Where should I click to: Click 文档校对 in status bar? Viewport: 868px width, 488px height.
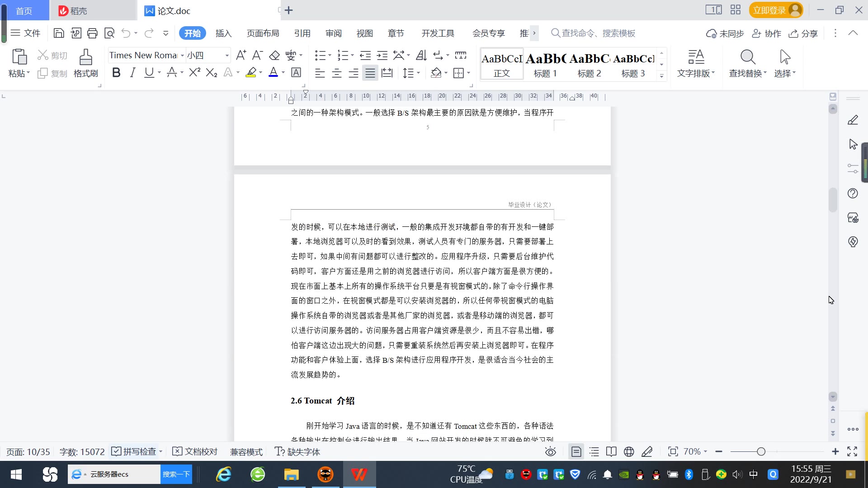(195, 451)
